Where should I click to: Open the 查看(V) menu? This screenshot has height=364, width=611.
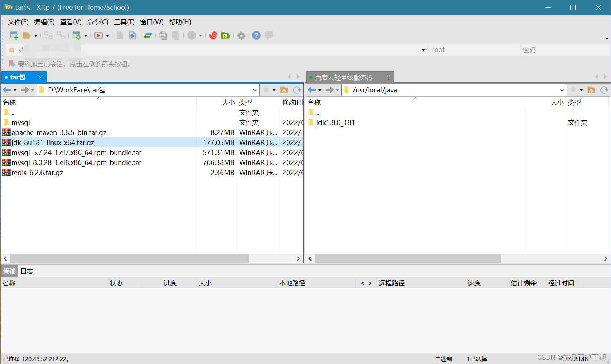click(71, 22)
